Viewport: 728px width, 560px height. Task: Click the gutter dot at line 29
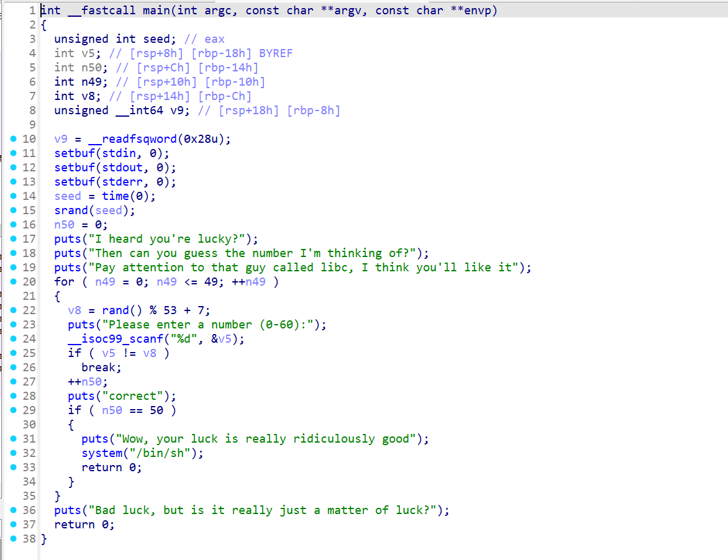click(x=14, y=410)
